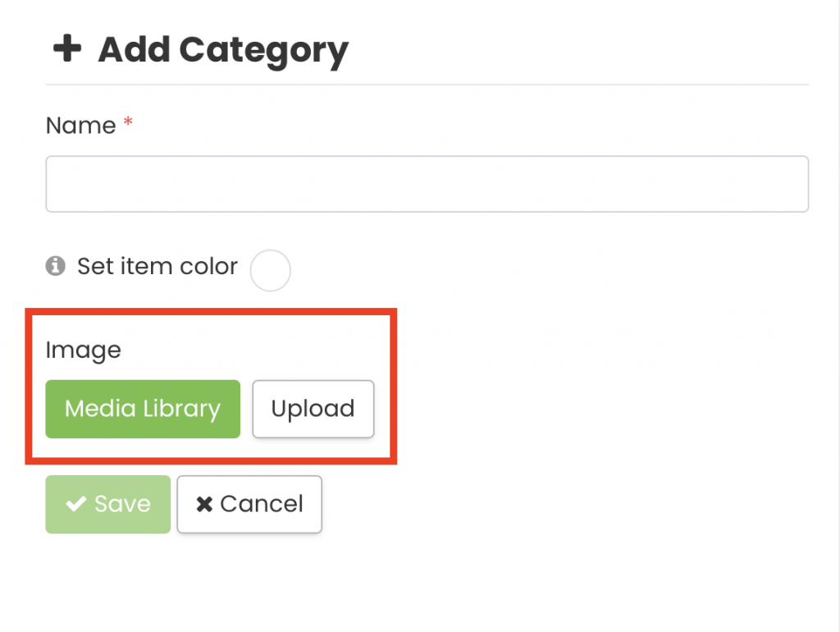This screenshot has height=632, width=840.
Task: Open the item color picker circle
Action: click(x=271, y=270)
